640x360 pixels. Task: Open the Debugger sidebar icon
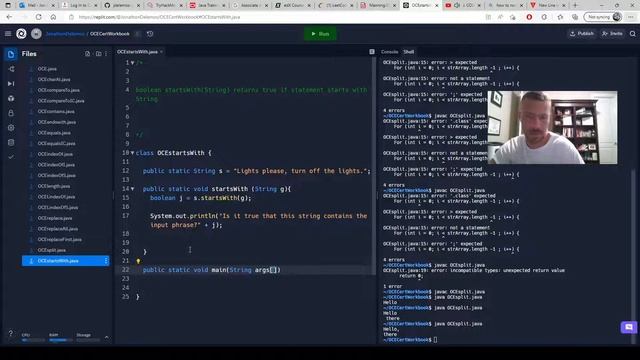(11, 84)
